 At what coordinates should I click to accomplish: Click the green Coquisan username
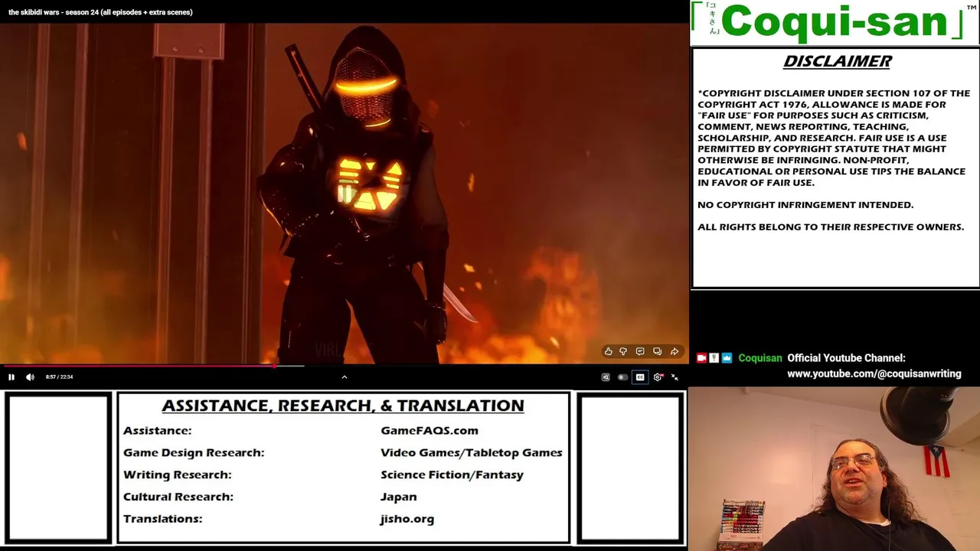(x=760, y=358)
